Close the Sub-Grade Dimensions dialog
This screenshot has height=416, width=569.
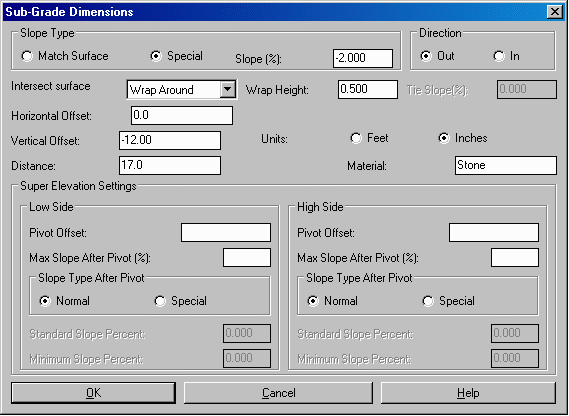pos(554,12)
